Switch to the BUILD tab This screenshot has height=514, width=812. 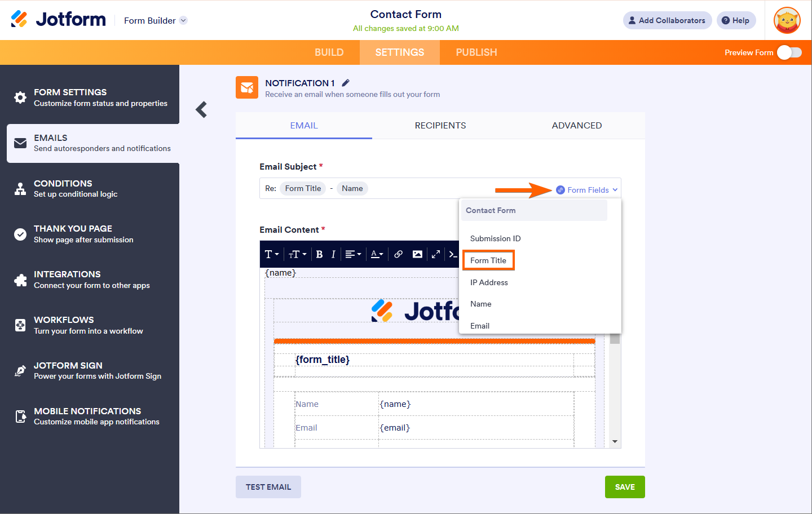click(329, 52)
